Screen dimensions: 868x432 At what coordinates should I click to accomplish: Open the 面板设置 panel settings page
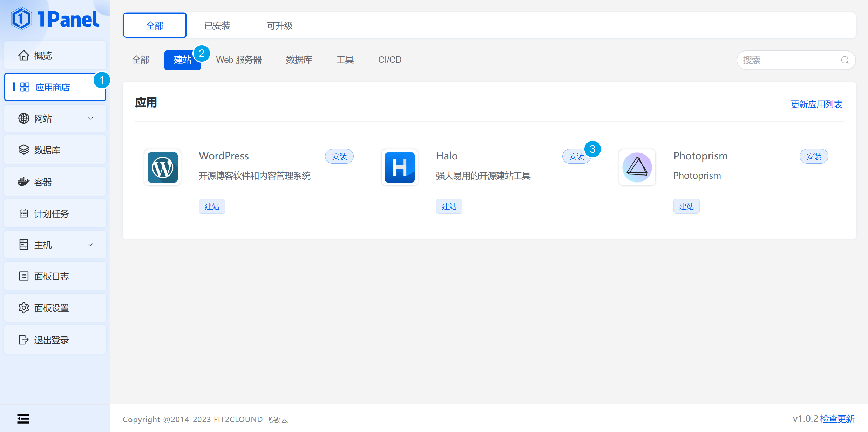click(x=55, y=308)
